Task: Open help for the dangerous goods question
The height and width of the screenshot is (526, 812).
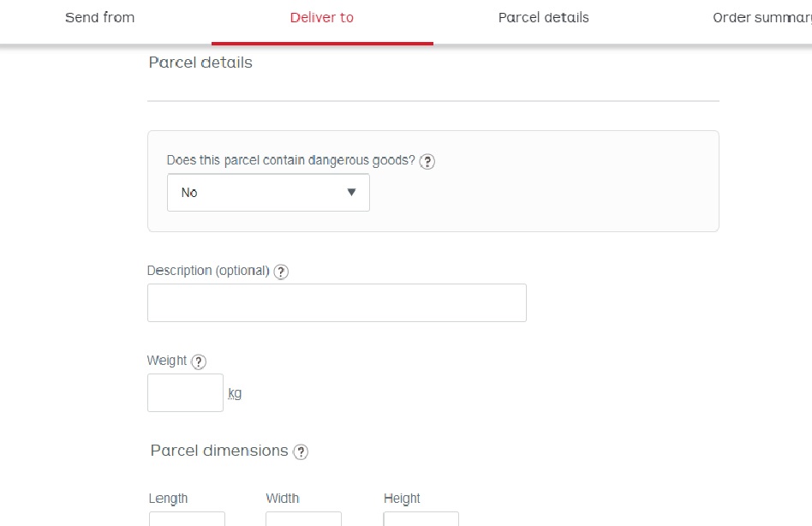Action: [427, 161]
